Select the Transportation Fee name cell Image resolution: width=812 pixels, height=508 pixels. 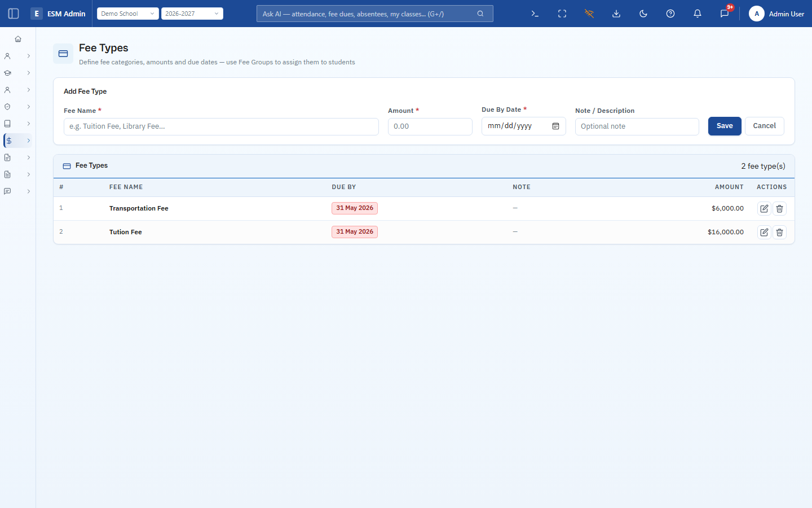pyautogui.click(x=139, y=208)
